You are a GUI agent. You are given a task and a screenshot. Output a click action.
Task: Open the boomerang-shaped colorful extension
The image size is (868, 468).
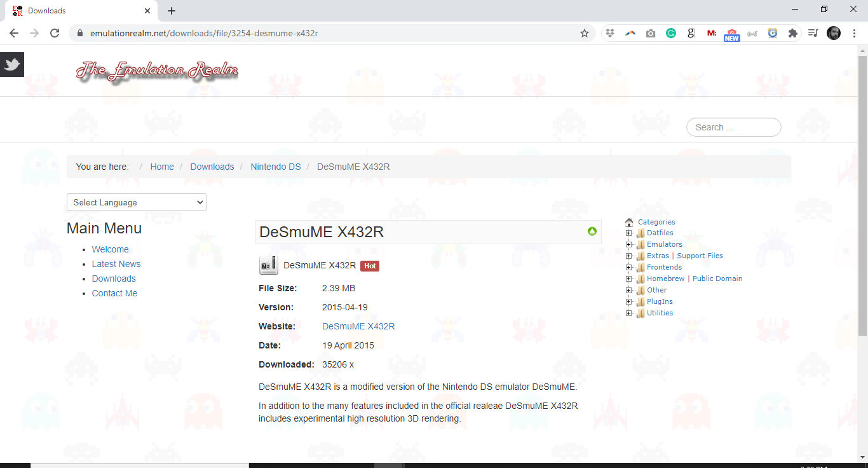(630, 33)
